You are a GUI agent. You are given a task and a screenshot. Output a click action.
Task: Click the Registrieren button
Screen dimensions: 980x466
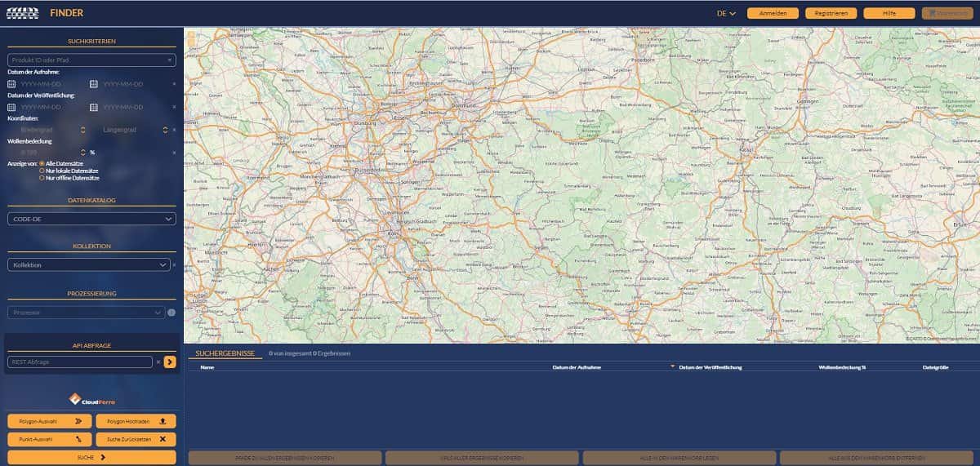click(831, 13)
